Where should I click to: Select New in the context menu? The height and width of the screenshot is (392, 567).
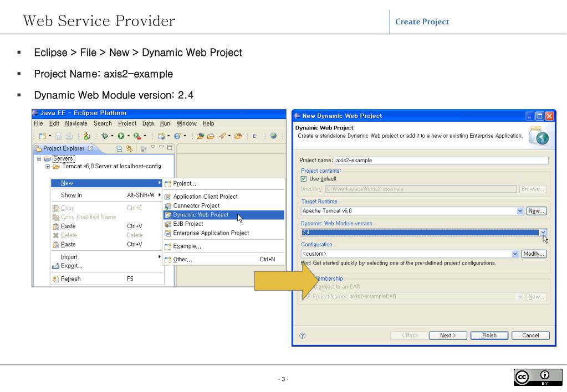(106, 183)
